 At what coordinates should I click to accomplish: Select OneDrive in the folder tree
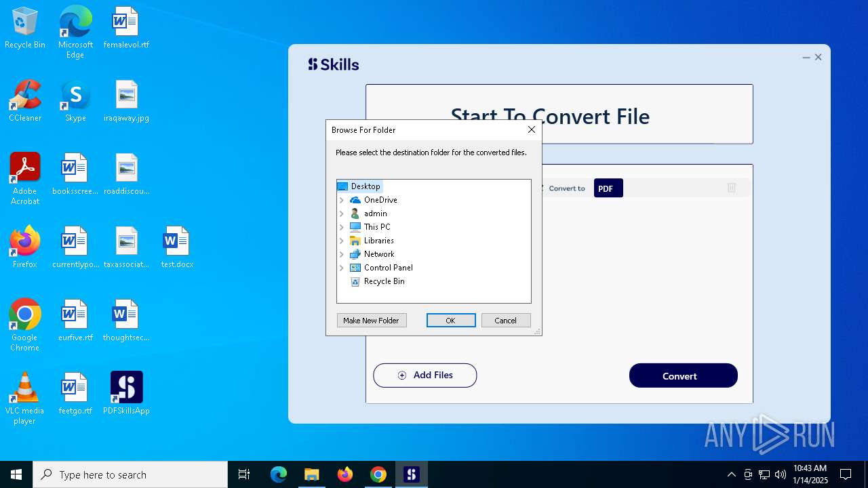click(374, 200)
